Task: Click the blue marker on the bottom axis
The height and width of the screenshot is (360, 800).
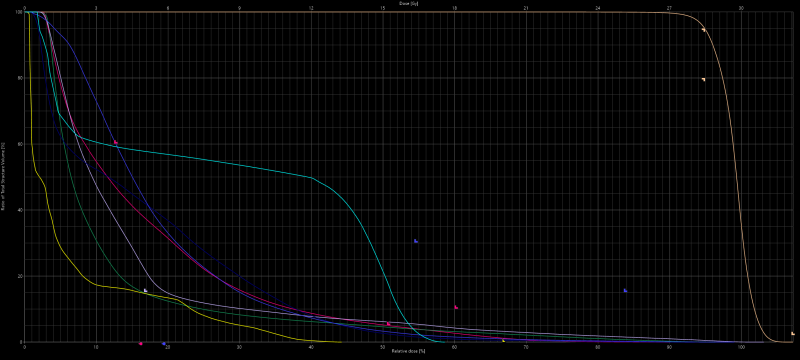Action: 164,344
